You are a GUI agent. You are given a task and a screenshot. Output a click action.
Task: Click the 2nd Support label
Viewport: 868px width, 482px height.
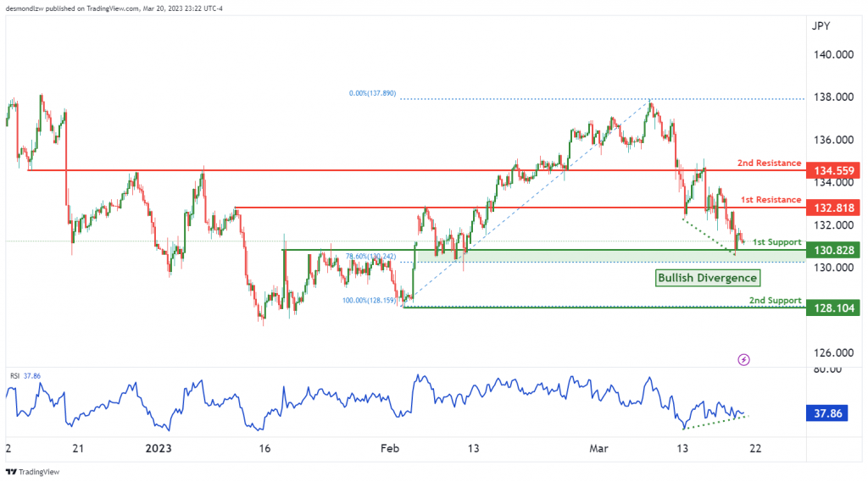click(x=775, y=301)
